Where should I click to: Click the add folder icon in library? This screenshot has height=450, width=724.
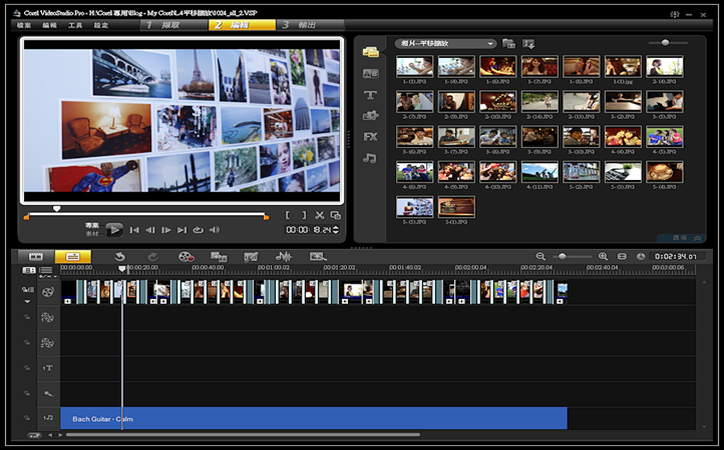click(509, 44)
